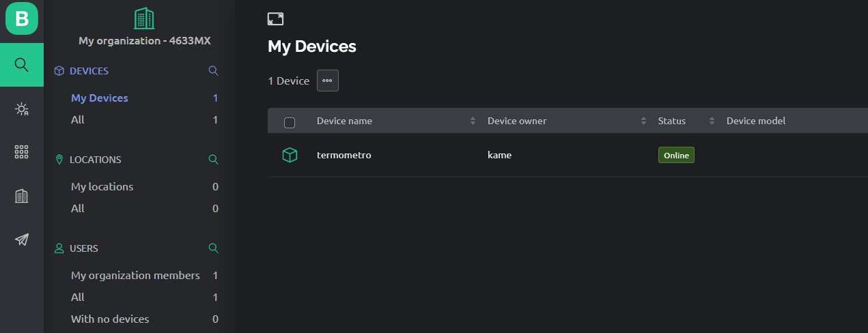Sort by Status column

coord(712,121)
